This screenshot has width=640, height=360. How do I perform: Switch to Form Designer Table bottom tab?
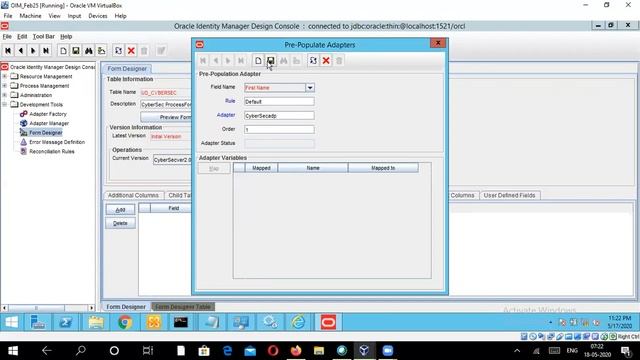[x=183, y=307]
